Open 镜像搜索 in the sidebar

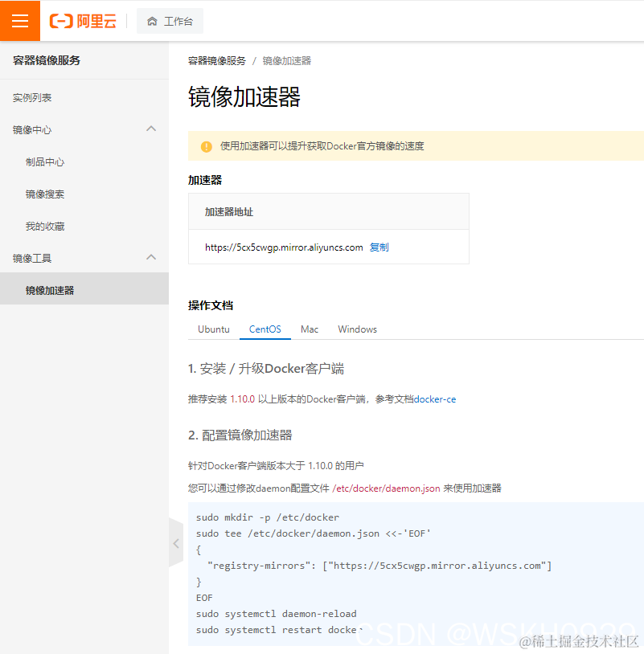pyautogui.click(x=45, y=194)
